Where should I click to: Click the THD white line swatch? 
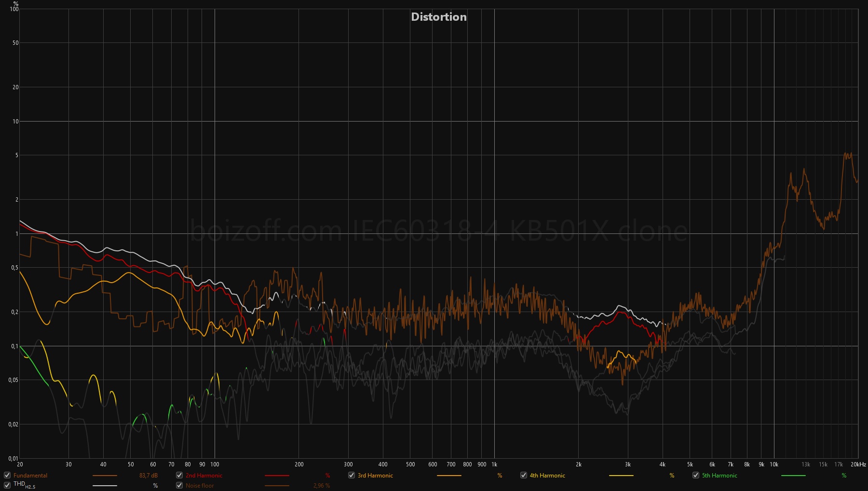click(105, 486)
